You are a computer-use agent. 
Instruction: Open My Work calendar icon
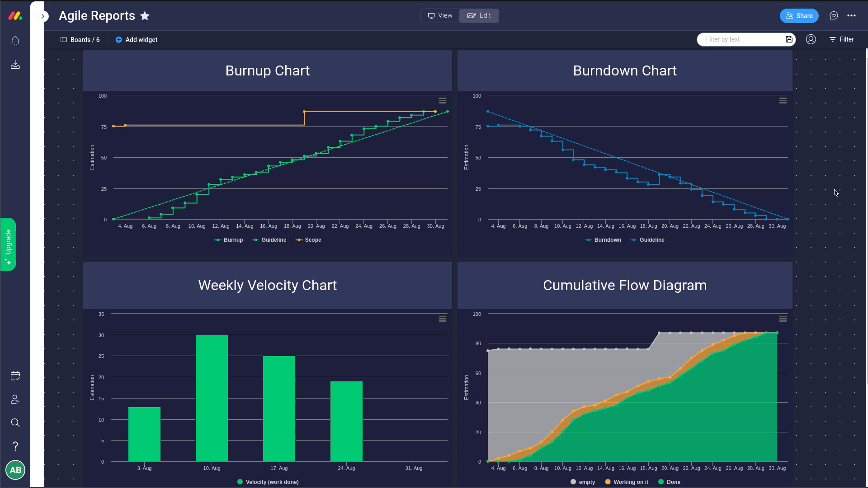(x=15, y=376)
